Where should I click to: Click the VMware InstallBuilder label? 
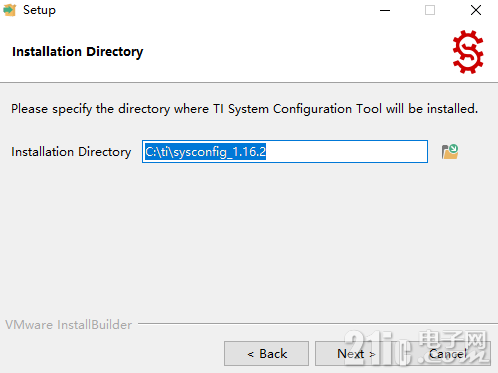[x=68, y=324]
